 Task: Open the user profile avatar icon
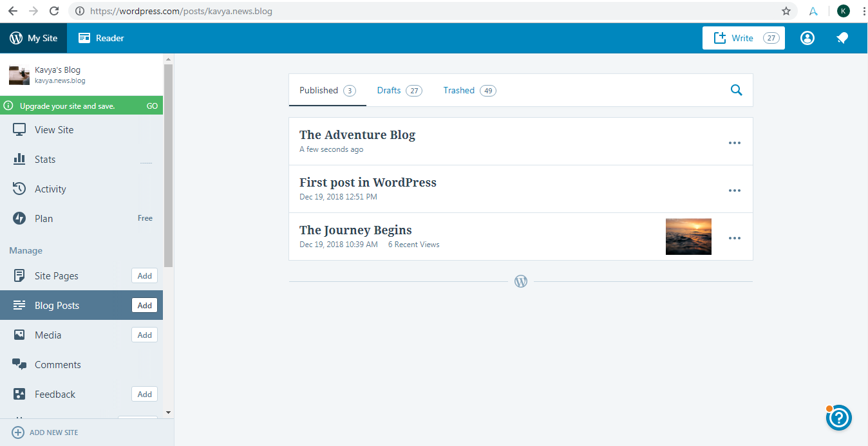tap(807, 39)
